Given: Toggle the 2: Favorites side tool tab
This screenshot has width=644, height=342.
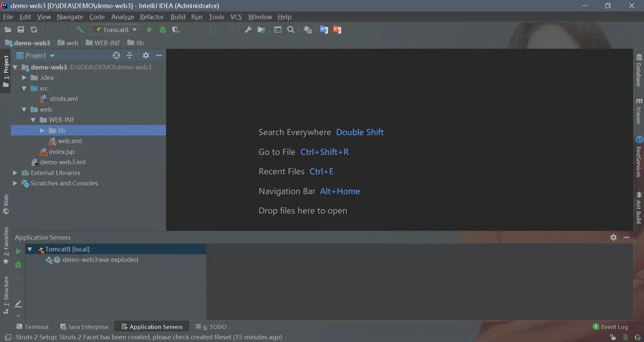Looking at the screenshot, I should pos(6,246).
